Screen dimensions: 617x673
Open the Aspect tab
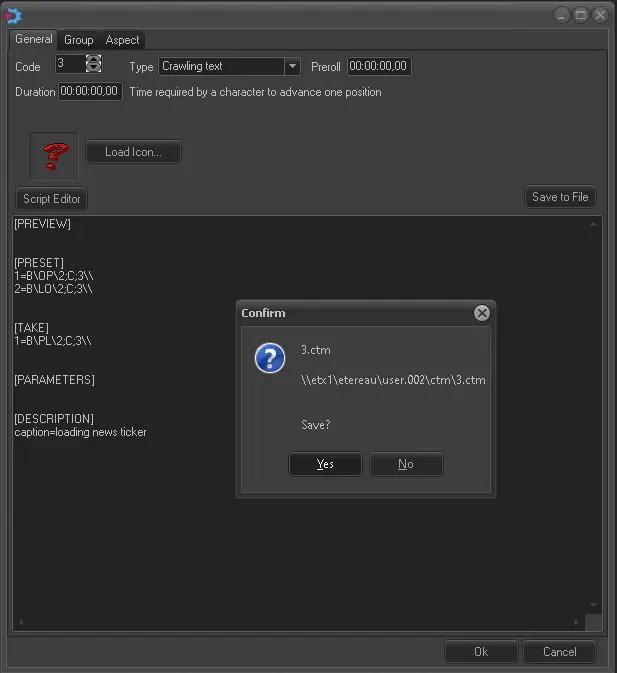tap(122, 40)
